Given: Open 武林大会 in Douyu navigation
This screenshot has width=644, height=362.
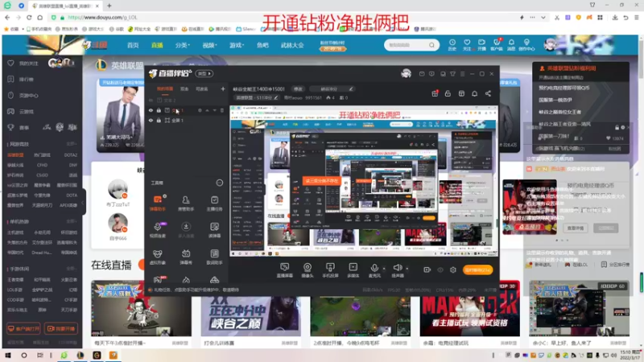Looking at the screenshot, I should [292, 45].
